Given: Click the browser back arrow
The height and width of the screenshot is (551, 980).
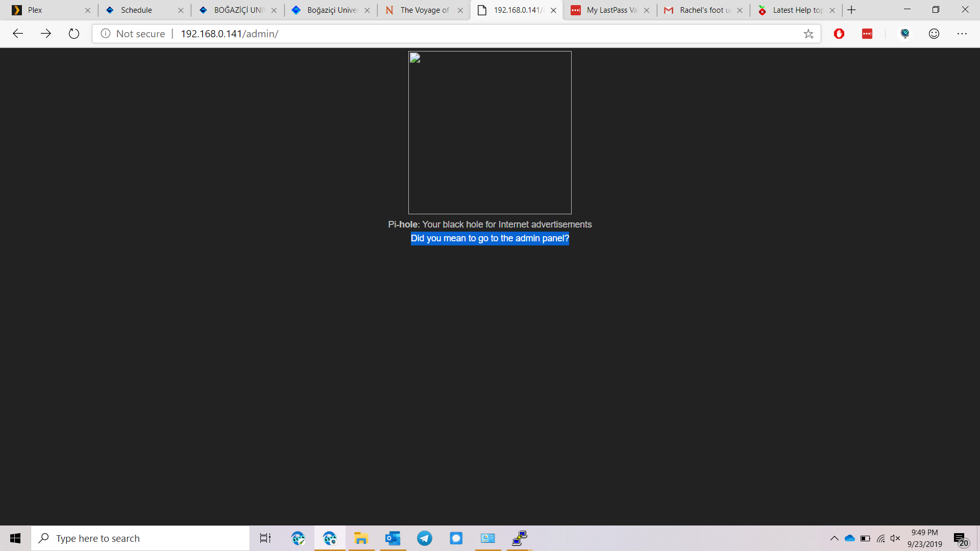Looking at the screenshot, I should [x=18, y=34].
